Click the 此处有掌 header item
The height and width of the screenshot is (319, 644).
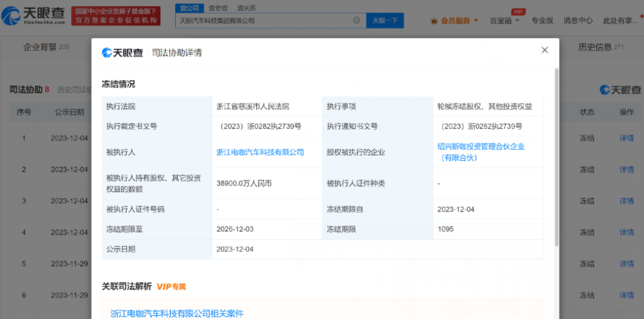pos(620,21)
